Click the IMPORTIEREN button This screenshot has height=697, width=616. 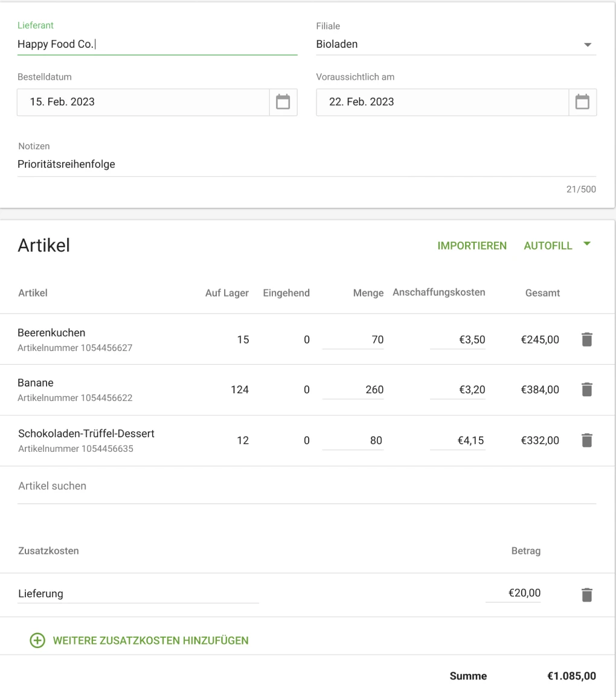pyautogui.click(x=472, y=246)
